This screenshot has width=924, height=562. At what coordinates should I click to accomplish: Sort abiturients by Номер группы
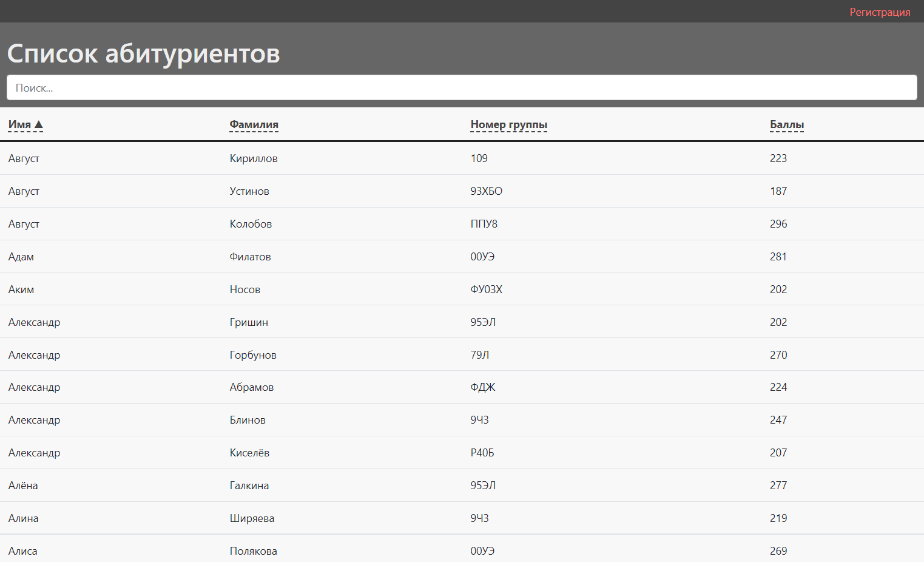click(x=508, y=124)
